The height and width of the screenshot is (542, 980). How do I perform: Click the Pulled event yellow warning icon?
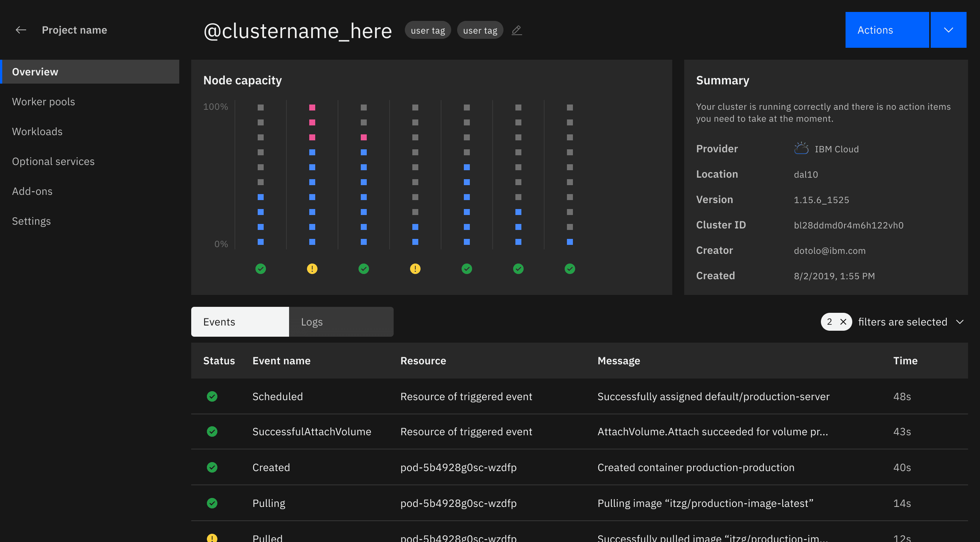tap(212, 538)
